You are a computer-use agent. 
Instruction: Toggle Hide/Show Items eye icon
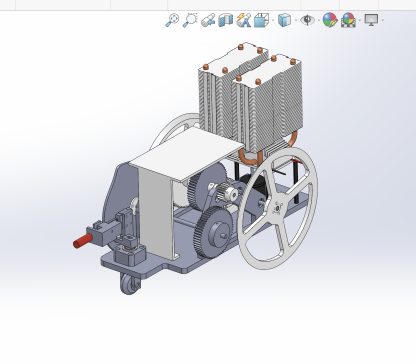pyautogui.click(x=307, y=20)
